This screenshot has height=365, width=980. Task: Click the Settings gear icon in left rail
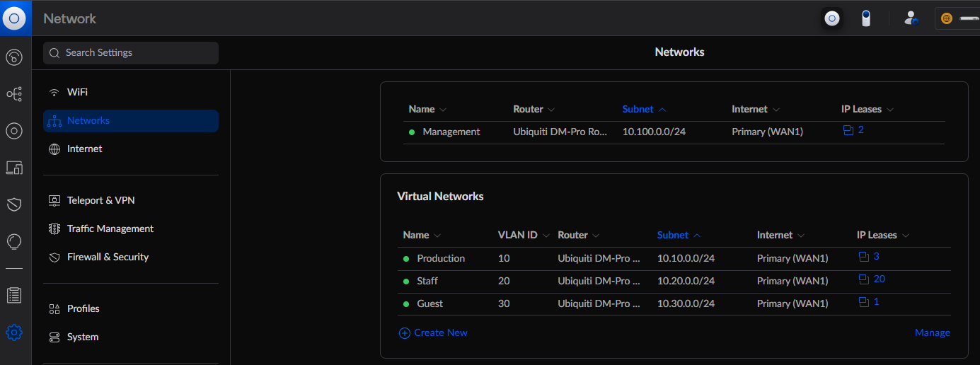coord(14,332)
